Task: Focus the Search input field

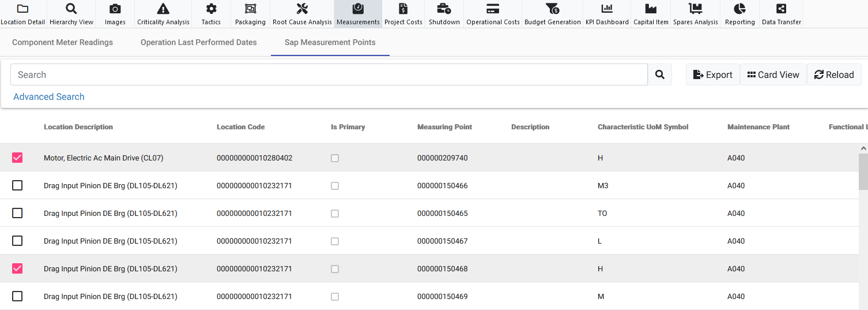Action: click(x=329, y=74)
